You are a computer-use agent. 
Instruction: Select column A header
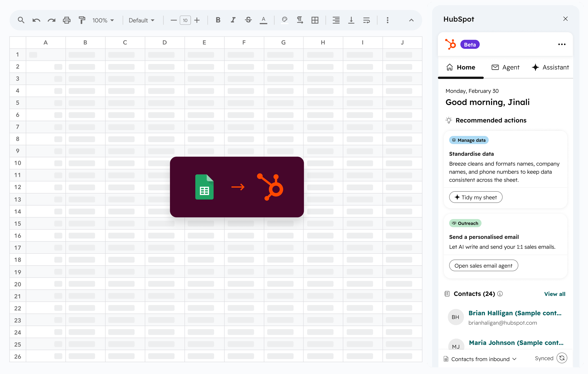tap(46, 42)
